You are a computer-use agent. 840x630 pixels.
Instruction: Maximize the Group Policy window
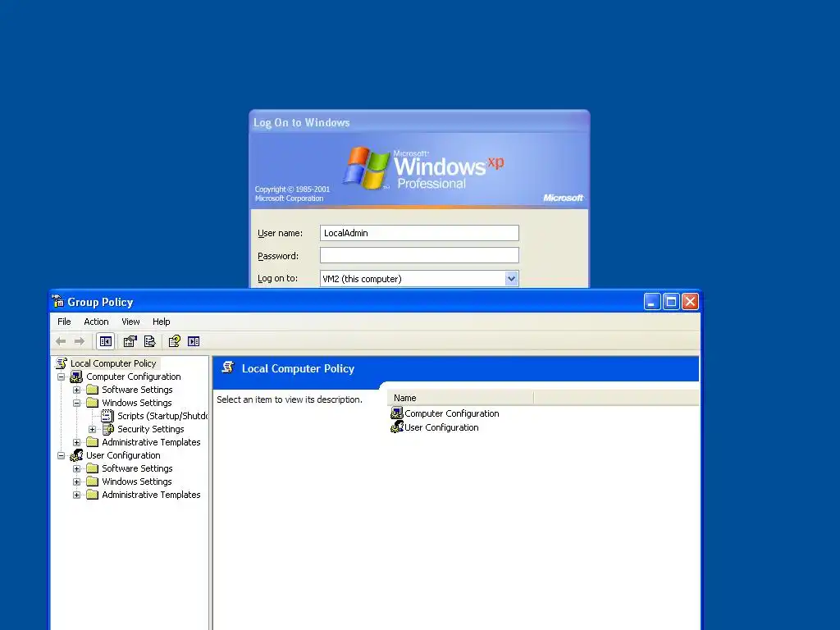point(671,302)
